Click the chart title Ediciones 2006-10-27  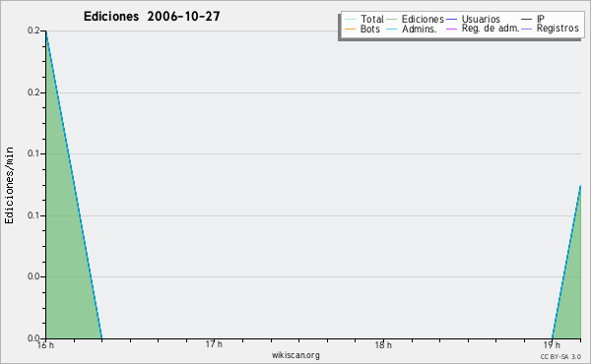click(152, 17)
